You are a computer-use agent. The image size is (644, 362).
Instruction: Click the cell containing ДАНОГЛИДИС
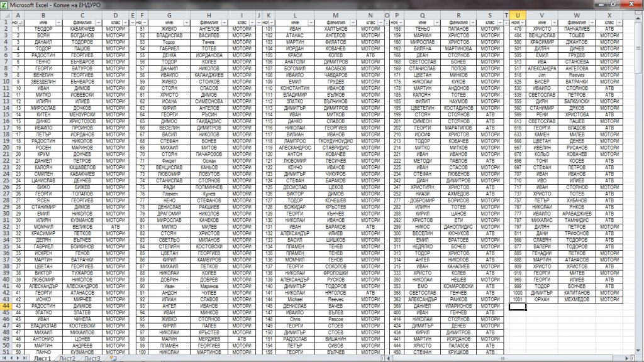click(x=458, y=226)
